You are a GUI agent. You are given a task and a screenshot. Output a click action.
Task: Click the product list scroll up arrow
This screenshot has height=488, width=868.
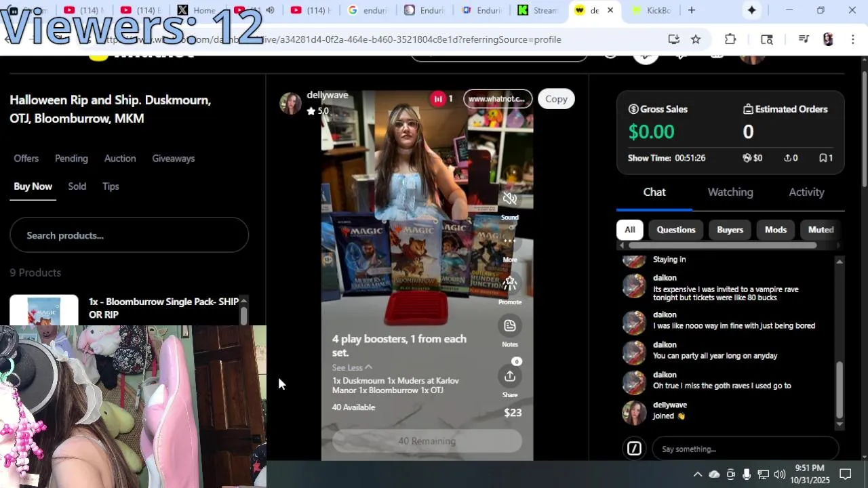coord(243,300)
